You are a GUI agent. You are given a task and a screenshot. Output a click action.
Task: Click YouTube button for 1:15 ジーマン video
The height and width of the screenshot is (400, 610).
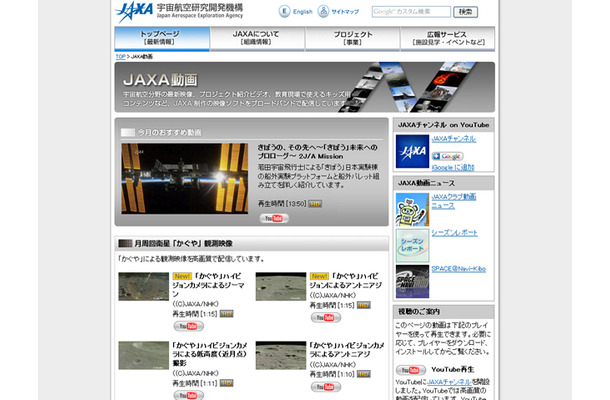189,326
